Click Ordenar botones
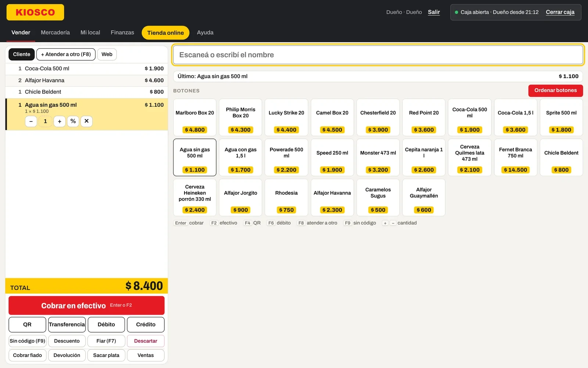This screenshot has width=588, height=368. point(556,91)
